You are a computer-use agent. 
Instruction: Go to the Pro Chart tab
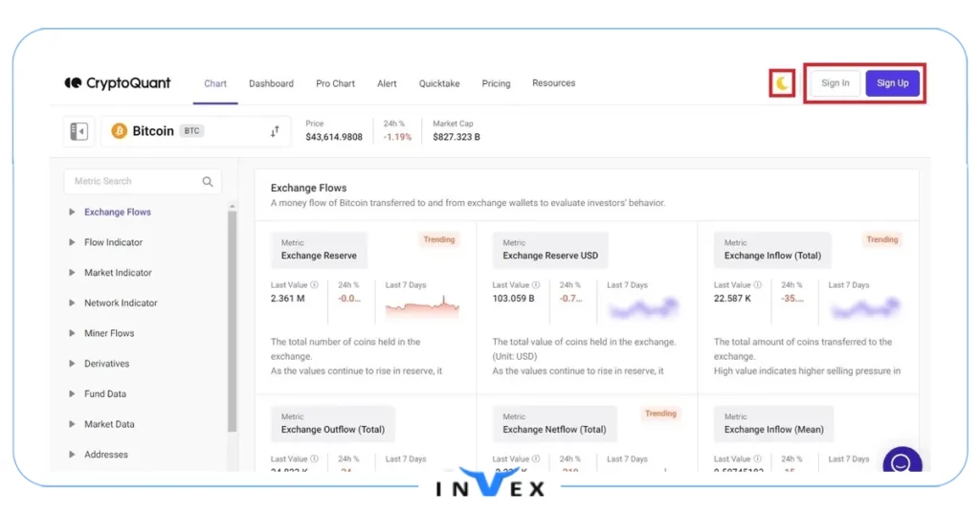pyautogui.click(x=335, y=83)
